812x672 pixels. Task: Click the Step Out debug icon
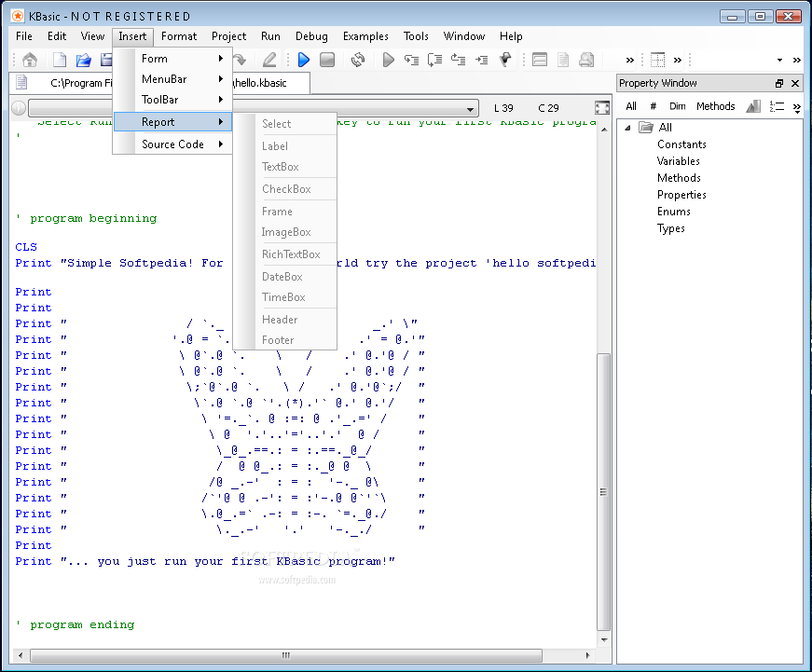pos(459,60)
